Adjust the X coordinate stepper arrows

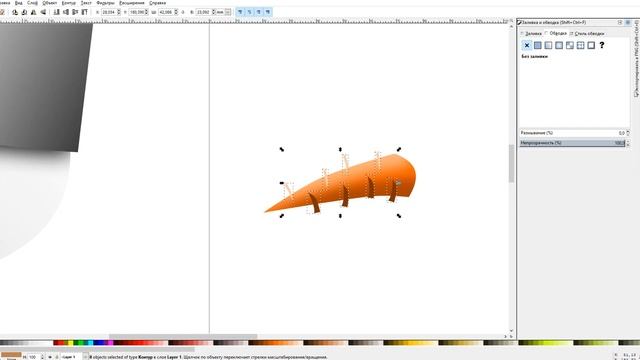[119, 12]
